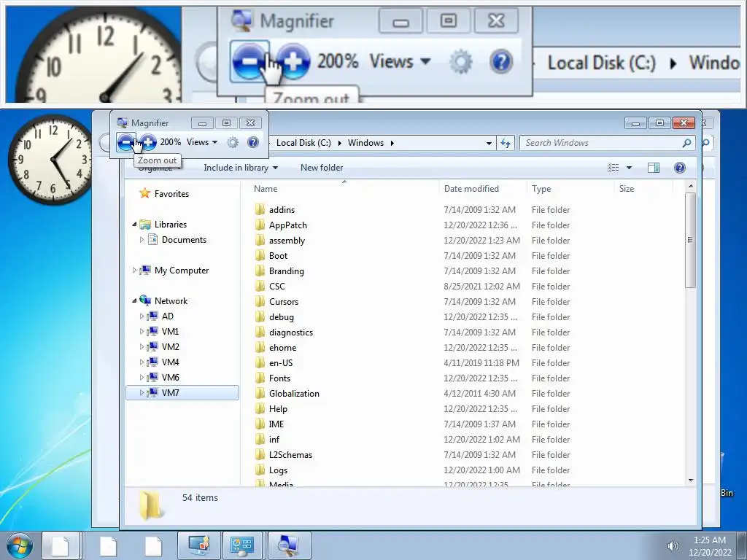Collapse the Libraries tree node
This screenshot has width=747, height=560.
[134, 225]
